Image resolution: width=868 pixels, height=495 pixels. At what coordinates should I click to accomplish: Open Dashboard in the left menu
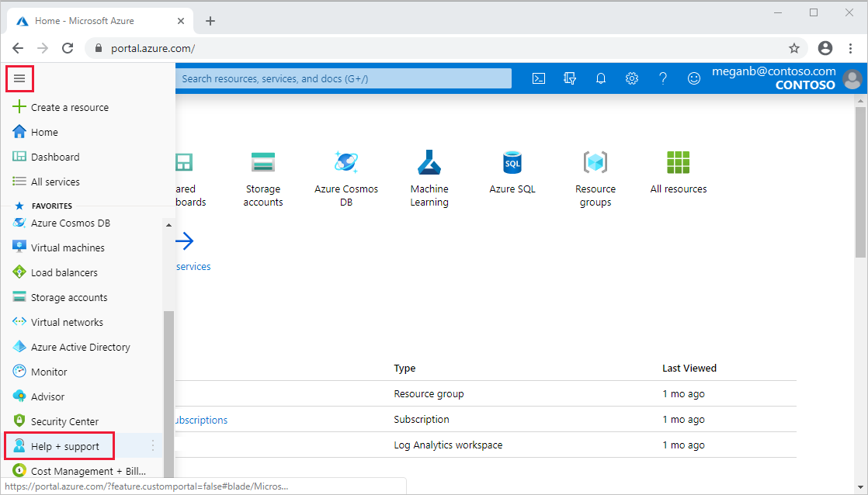(55, 157)
